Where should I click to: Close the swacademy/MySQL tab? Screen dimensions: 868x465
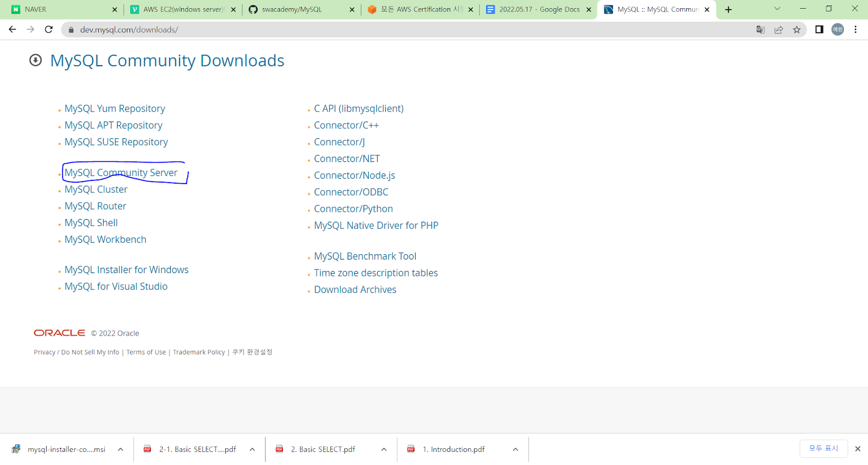point(352,9)
